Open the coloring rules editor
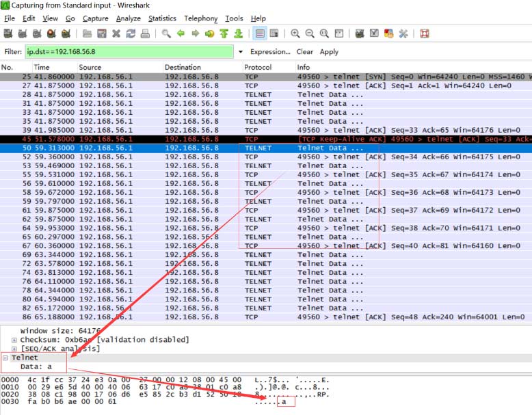The image size is (532, 415). point(388,34)
